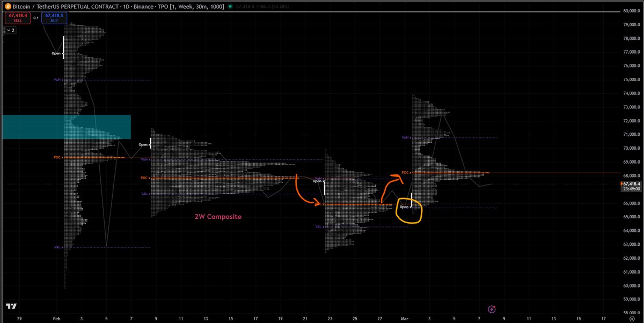This screenshot has height=323, width=644.
Task: Click the VAL label near the 63,000 level
Action: click(57, 247)
